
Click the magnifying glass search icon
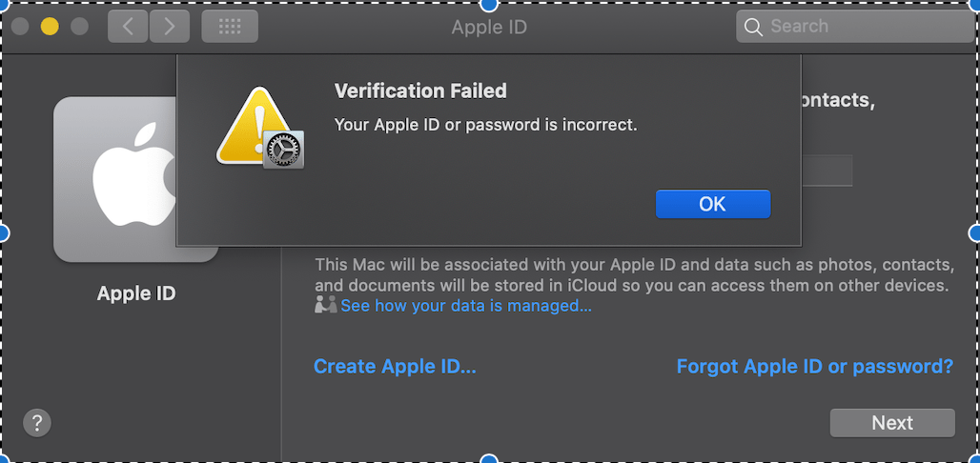pyautogui.click(x=753, y=27)
